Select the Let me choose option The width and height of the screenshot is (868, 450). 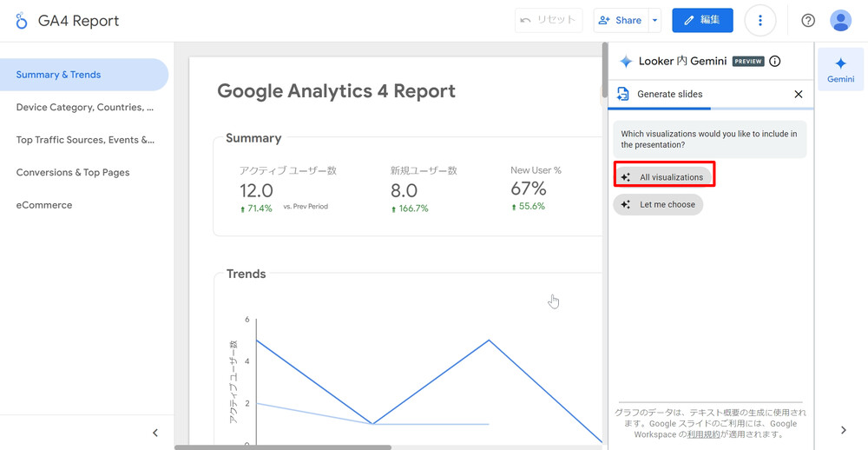[x=659, y=205]
